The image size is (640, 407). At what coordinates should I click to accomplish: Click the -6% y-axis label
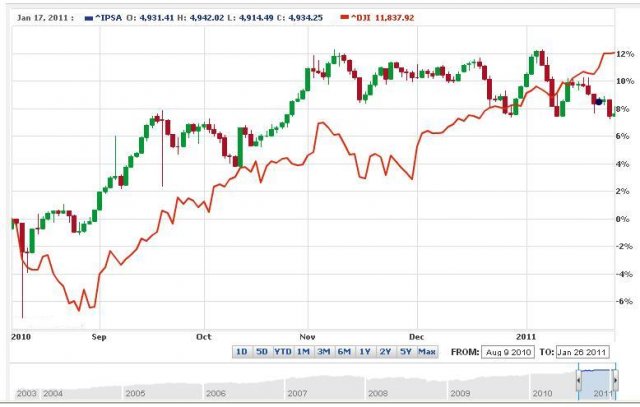point(624,301)
